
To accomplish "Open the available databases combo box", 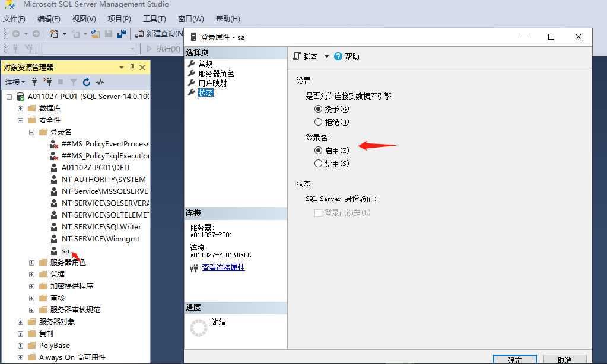I will pyautogui.click(x=89, y=49).
